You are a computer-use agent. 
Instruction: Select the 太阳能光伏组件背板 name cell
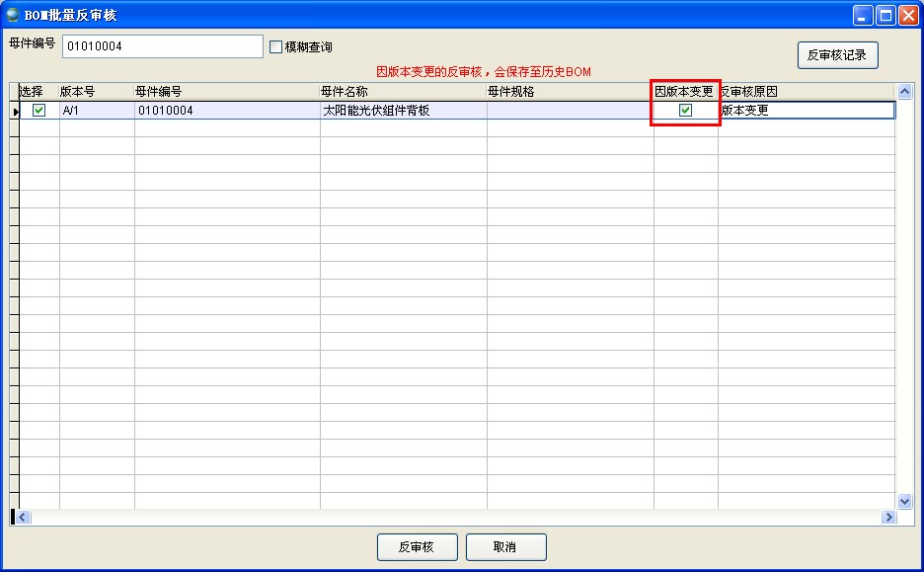click(402, 111)
